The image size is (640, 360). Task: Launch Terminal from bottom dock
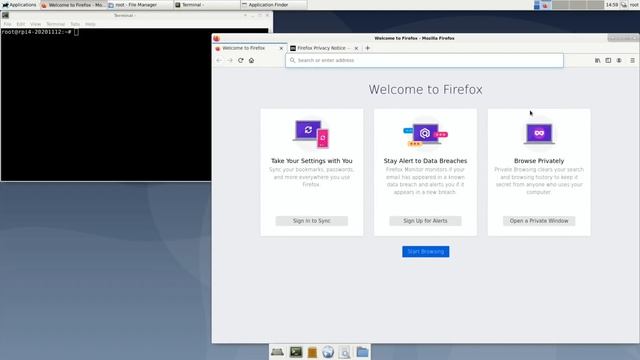pos(296,352)
